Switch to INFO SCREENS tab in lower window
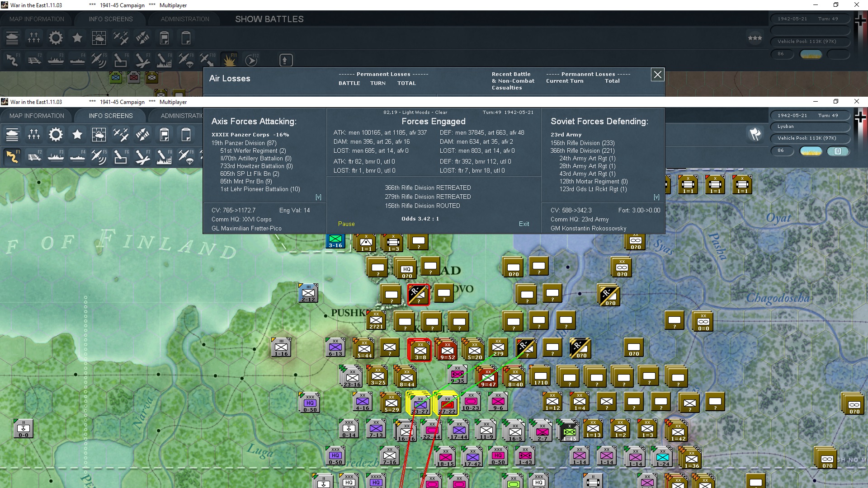868x488 pixels. [111, 116]
